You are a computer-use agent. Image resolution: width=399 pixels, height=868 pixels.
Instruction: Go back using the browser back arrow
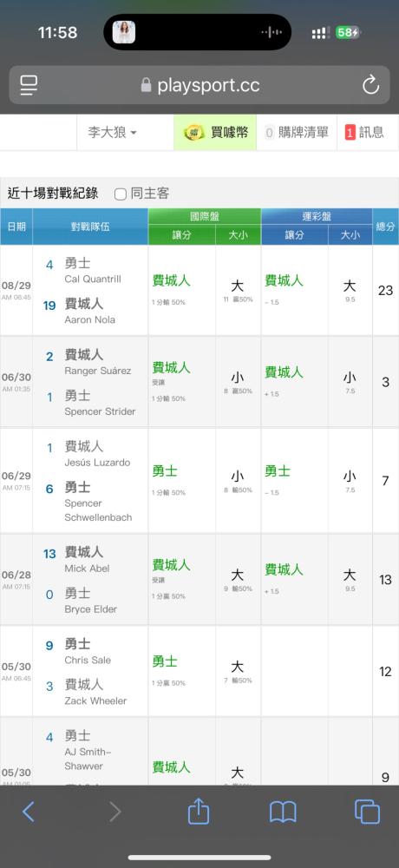pos(29,812)
